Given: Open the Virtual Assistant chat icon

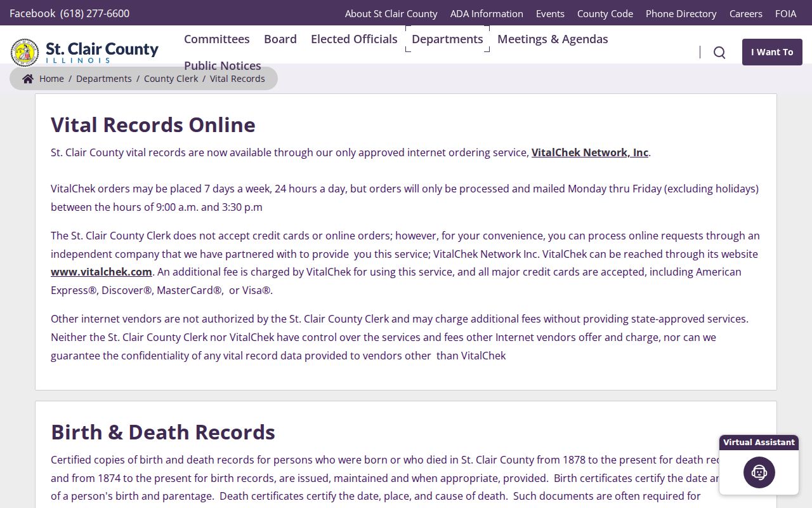Looking at the screenshot, I should point(759,472).
